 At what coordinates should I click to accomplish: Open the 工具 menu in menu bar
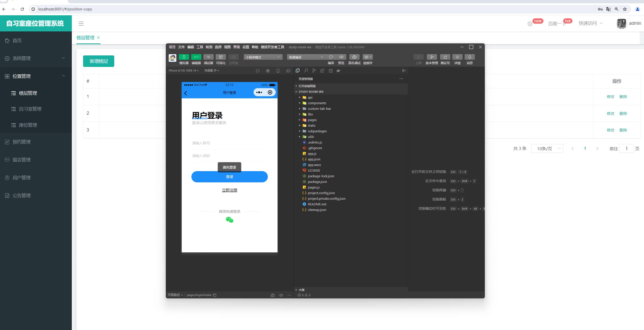[x=200, y=47]
